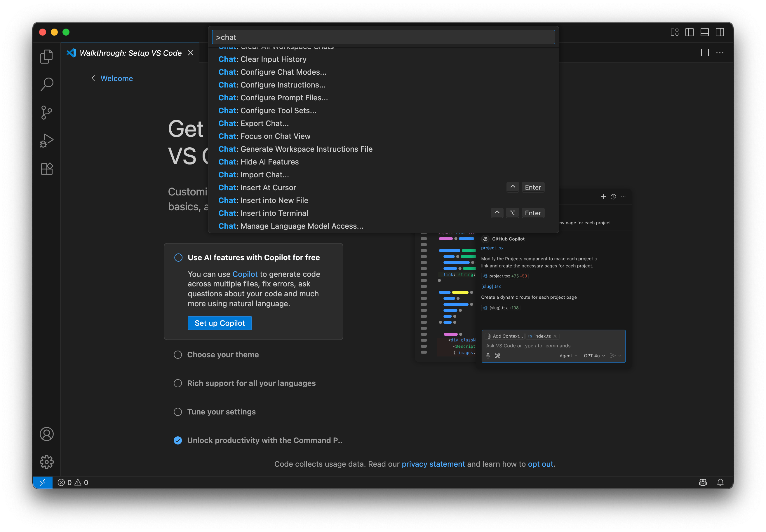Open notifications bell in status bar
Screen dimensions: 766x532
tap(720, 482)
